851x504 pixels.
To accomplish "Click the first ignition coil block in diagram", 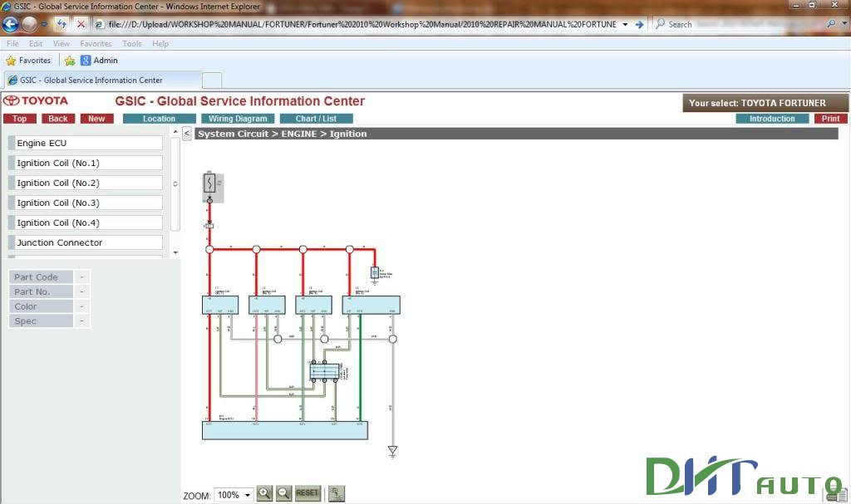I will pyautogui.click(x=220, y=305).
